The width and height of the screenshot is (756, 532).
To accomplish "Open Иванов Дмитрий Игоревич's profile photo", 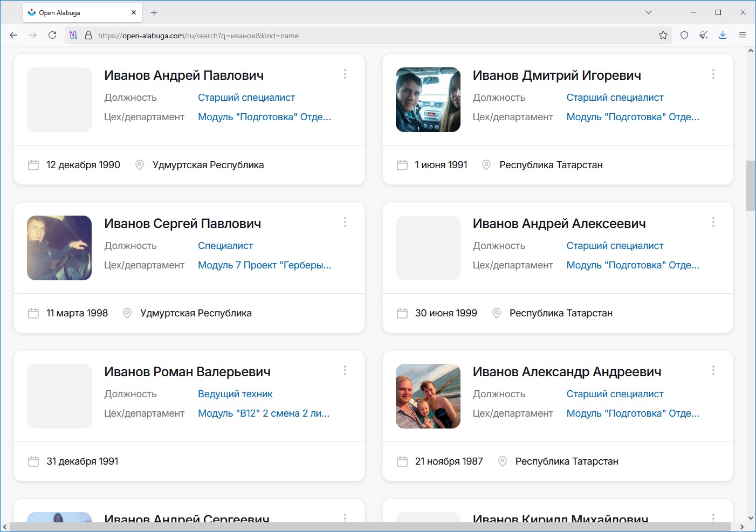I will 428,100.
